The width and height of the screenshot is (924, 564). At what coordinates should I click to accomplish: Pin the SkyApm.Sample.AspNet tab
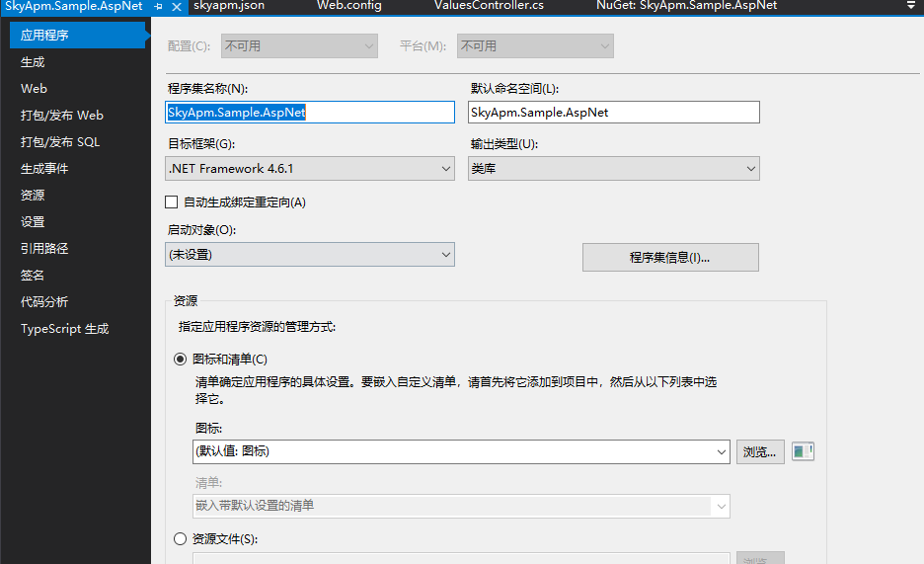[158, 7]
